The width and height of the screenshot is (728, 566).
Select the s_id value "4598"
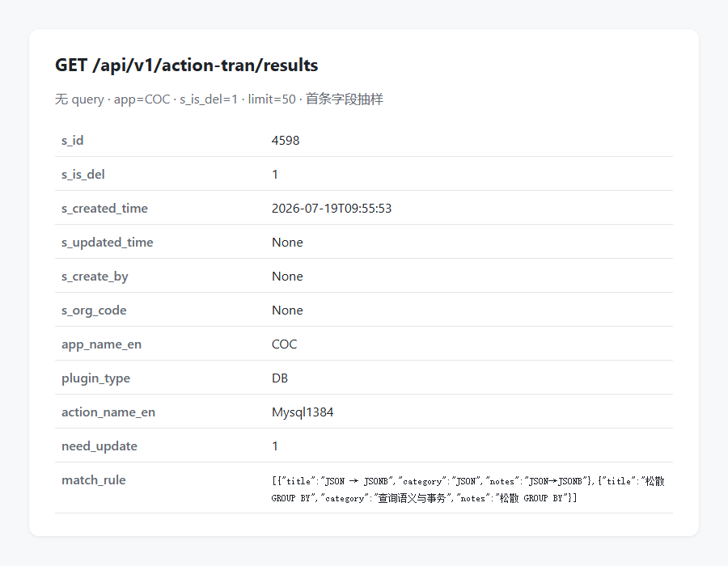[286, 140]
